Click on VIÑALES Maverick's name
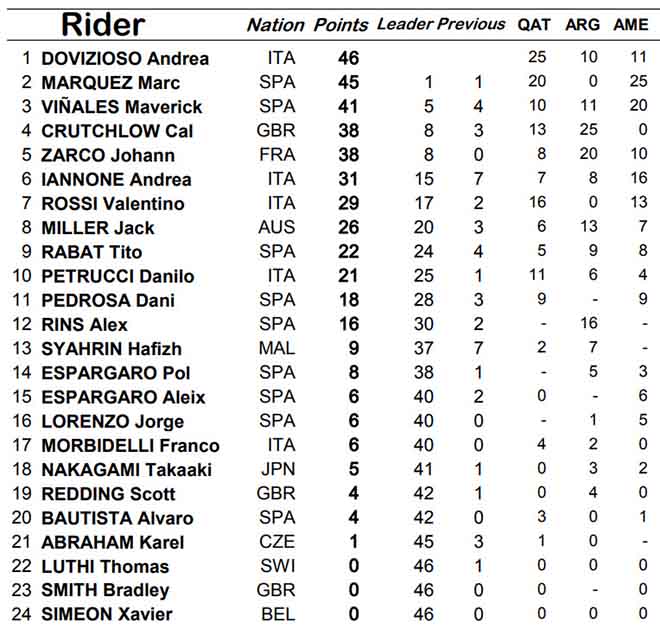Viewport: 660px width, 629px height. 121,107
